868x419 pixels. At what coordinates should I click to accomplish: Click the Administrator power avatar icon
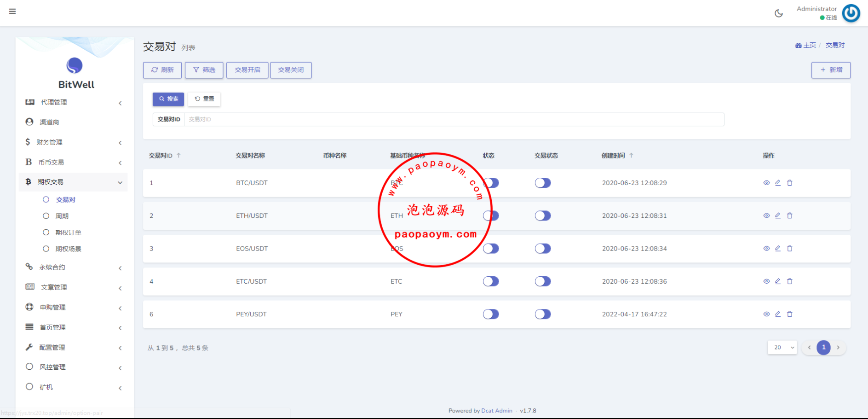[x=851, y=13]
